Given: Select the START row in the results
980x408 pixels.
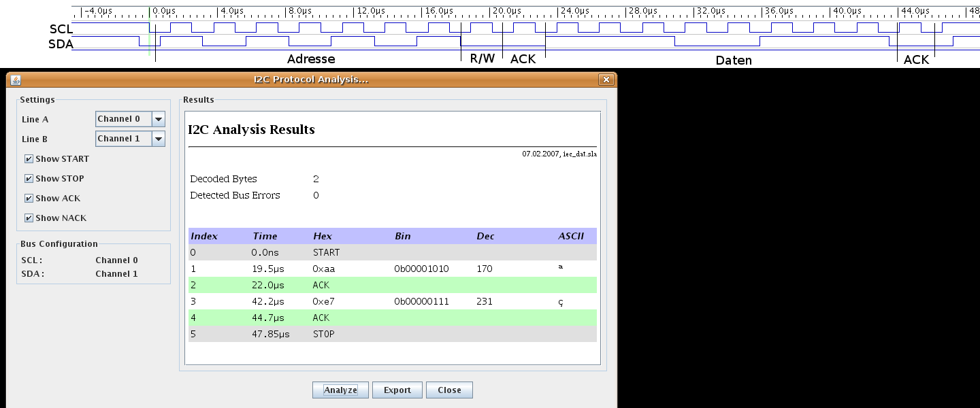Looking at the screenshot, I should [x=393, y=252].
